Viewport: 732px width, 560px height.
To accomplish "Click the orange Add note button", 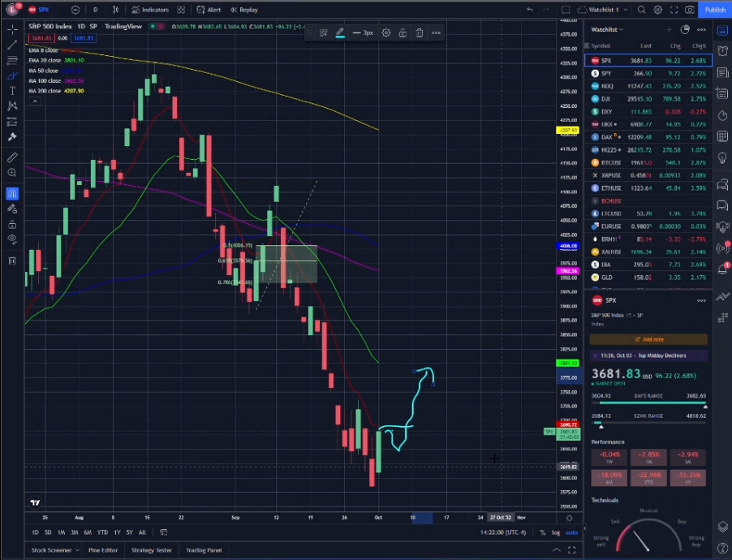I will 648,338.
